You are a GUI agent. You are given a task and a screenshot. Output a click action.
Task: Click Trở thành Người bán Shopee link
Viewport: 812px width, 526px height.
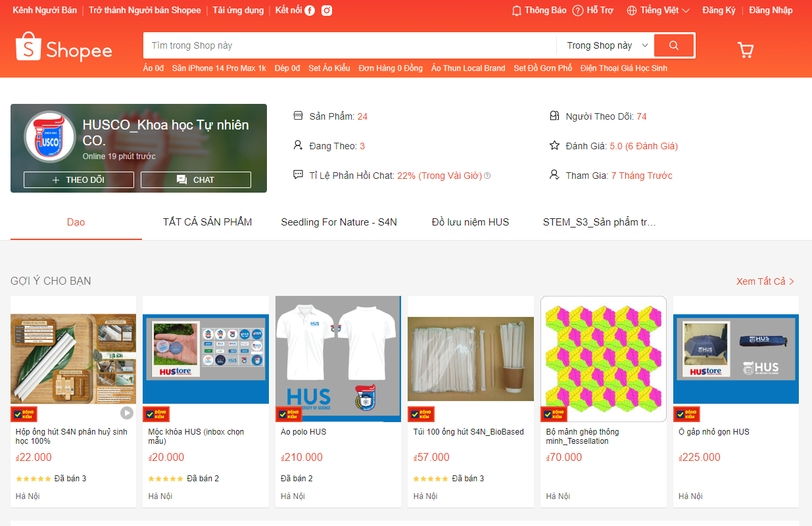pyautogui.click(x=145, y=11)
